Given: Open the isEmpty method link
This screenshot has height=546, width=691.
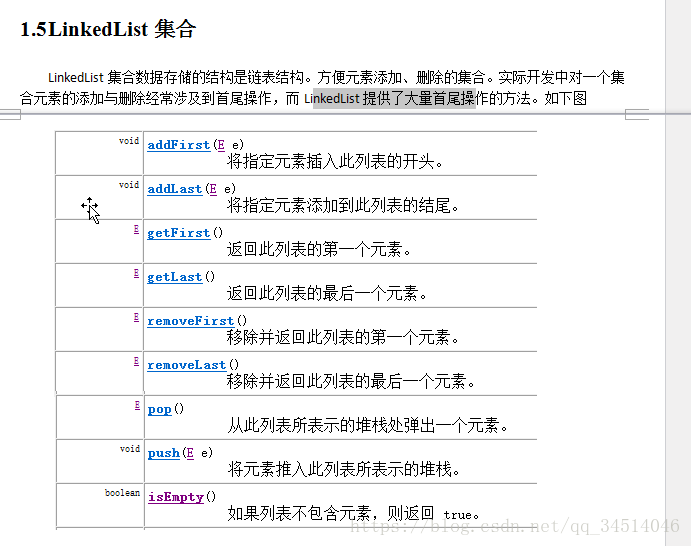Looking at the screenshot, I should (176, 497).
